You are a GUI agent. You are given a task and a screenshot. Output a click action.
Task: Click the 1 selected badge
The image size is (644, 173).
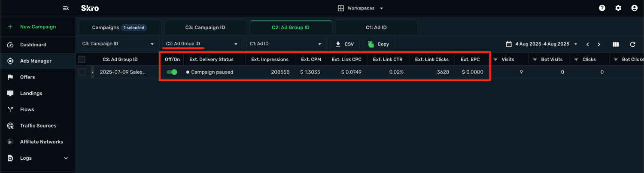tap(135, 27)
